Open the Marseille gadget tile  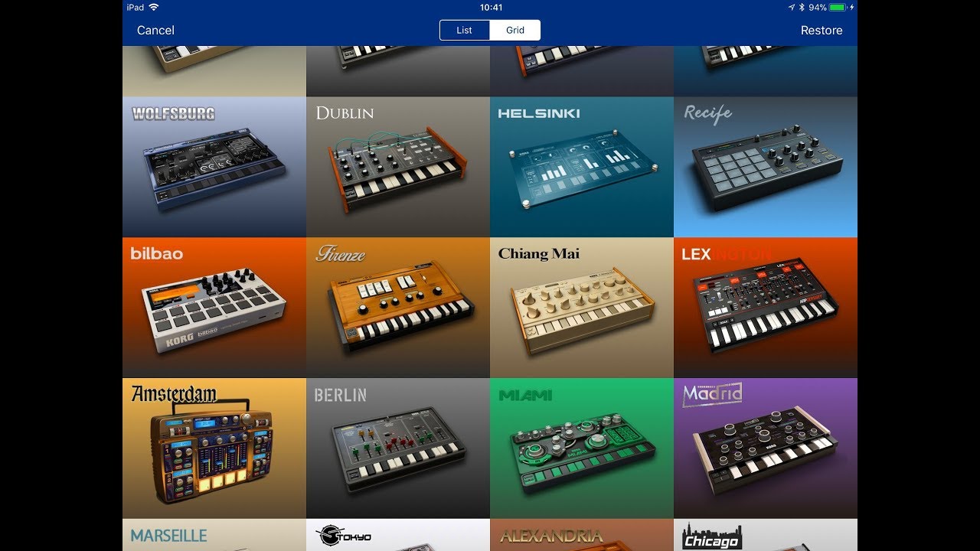coord(214,535)
